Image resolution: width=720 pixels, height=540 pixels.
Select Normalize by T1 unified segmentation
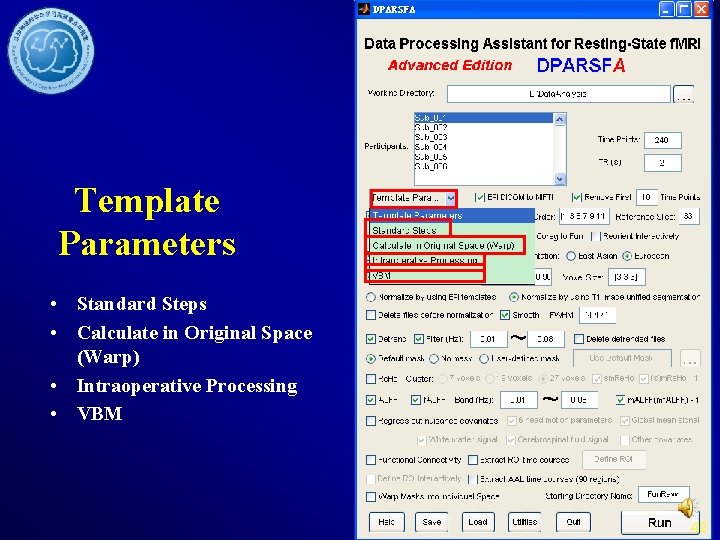[x=514, y=297]
